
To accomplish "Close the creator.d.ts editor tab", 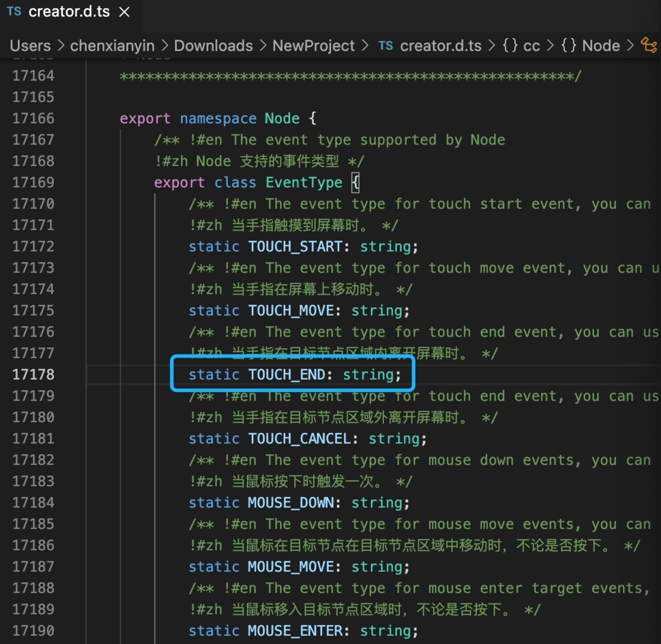I will point(125,12).
